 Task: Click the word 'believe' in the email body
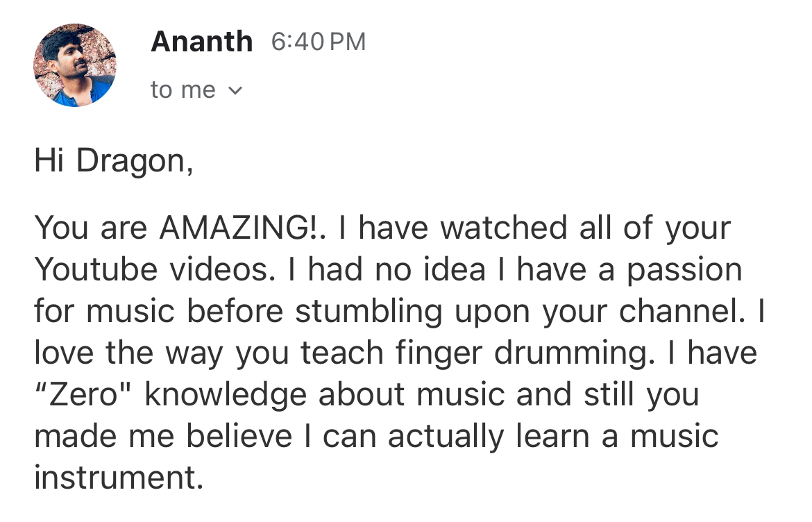(x=239, y=435)
